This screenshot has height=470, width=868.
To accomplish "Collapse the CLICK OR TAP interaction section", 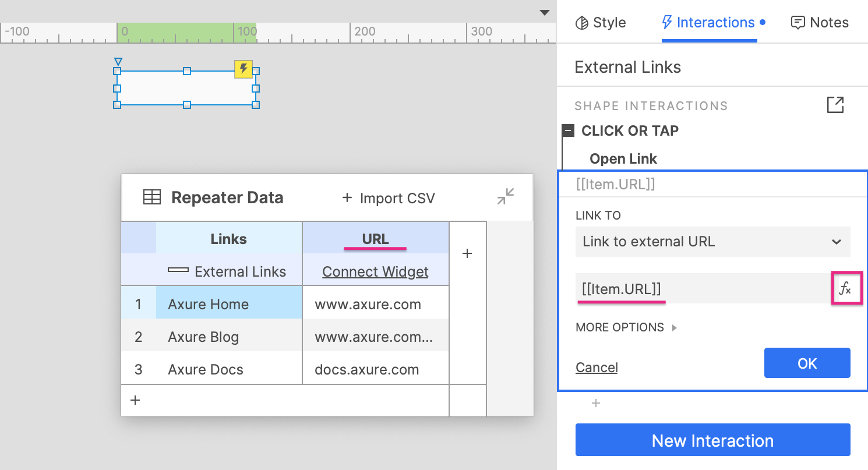I will coord(567,130).
